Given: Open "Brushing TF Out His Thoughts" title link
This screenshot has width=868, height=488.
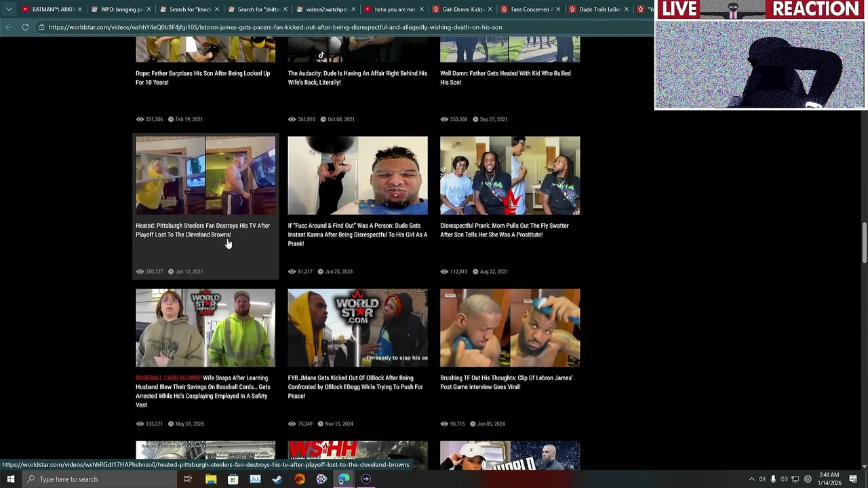Looking at the screenshot, I should (x=506, y=382).
